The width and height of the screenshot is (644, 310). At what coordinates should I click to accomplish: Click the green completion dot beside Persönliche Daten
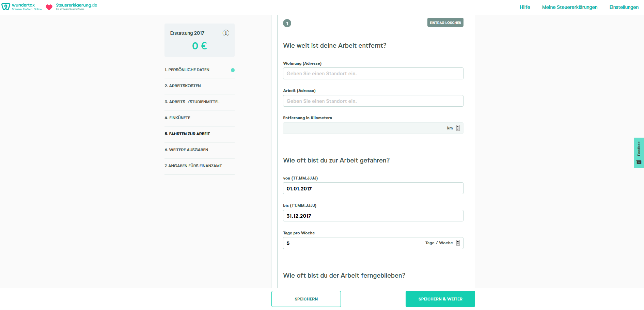[x=233, y=70]
